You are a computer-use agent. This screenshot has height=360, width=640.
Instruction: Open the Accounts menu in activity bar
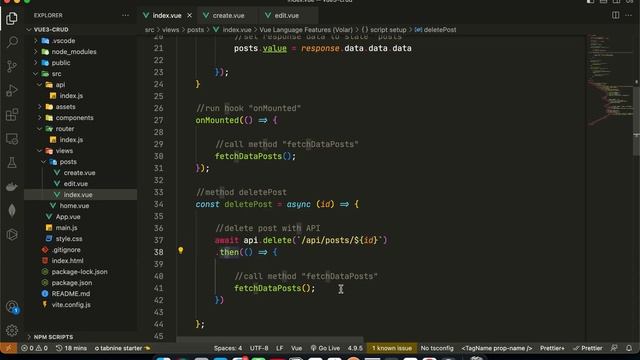(x=12, y=307)
